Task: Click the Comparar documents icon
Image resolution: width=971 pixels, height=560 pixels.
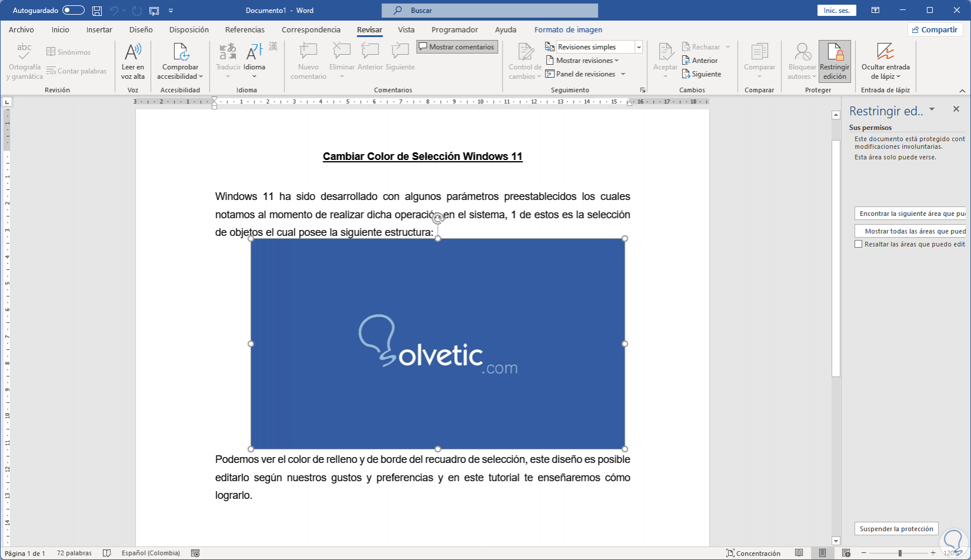Action: [759, 52]
